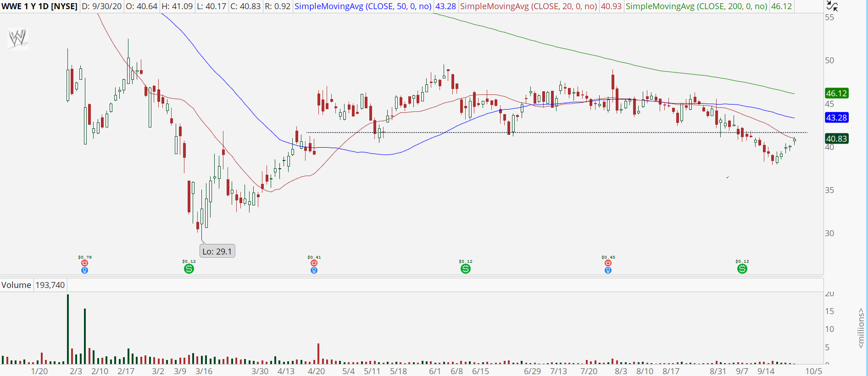Viewport: 868px width, 376px height.
Task: Click the chart tools icon in the top-right corner
Action: pyautogui.click(x=832, y=6)
